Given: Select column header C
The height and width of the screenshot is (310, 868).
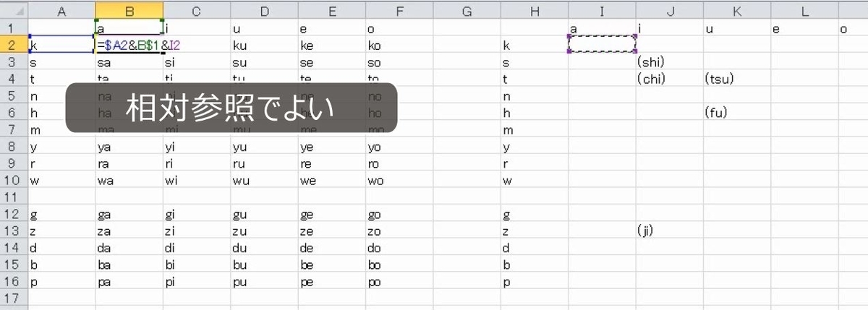Looking at the screenshot, I should (197, 11).
